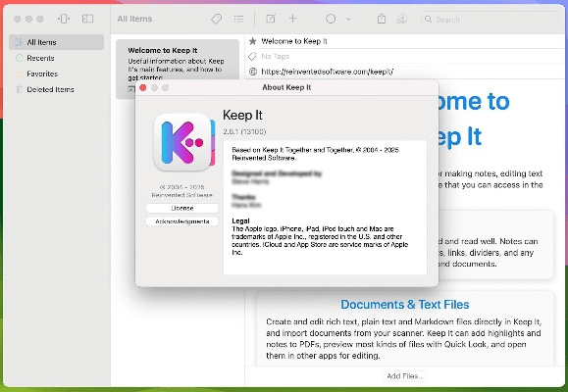Viewport: 568px width, 392px height.
Task: Click the Acknowledgments button
Action: coord(182,221)
